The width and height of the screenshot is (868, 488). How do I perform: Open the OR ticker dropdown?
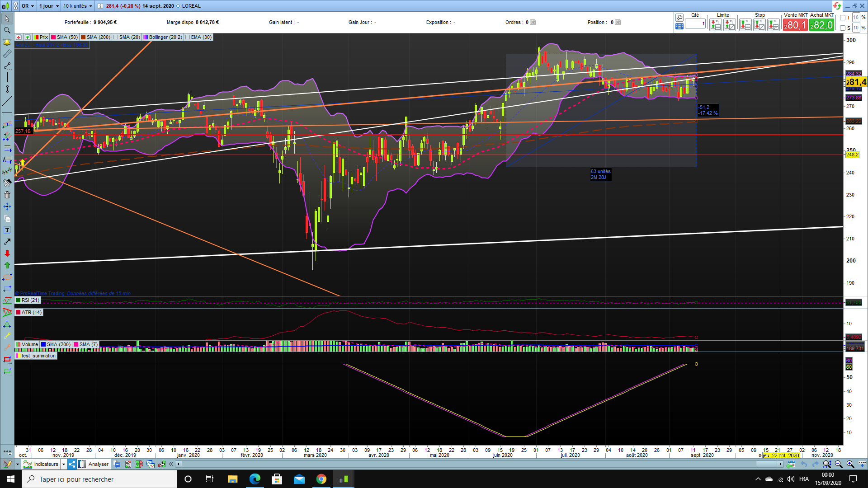[x=28, y=6]
